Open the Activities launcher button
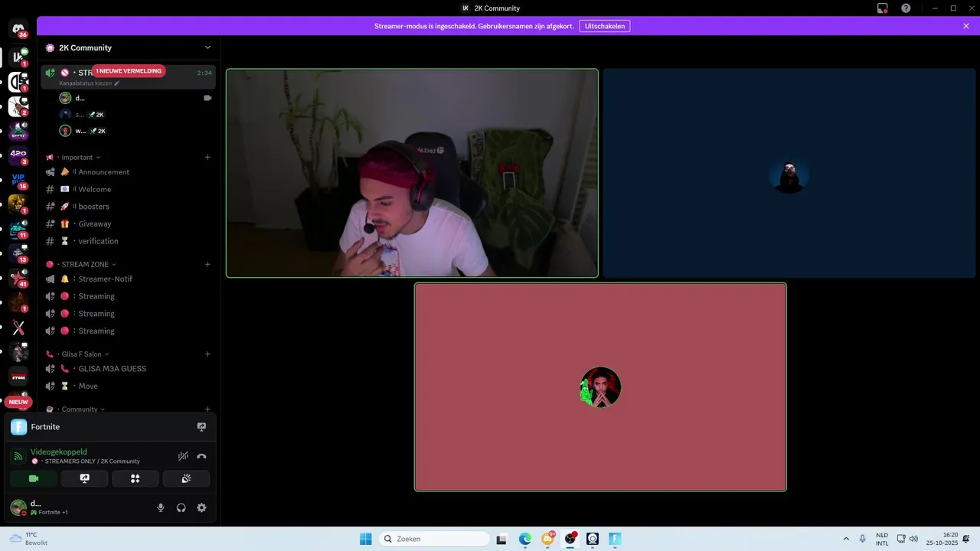 136,479
